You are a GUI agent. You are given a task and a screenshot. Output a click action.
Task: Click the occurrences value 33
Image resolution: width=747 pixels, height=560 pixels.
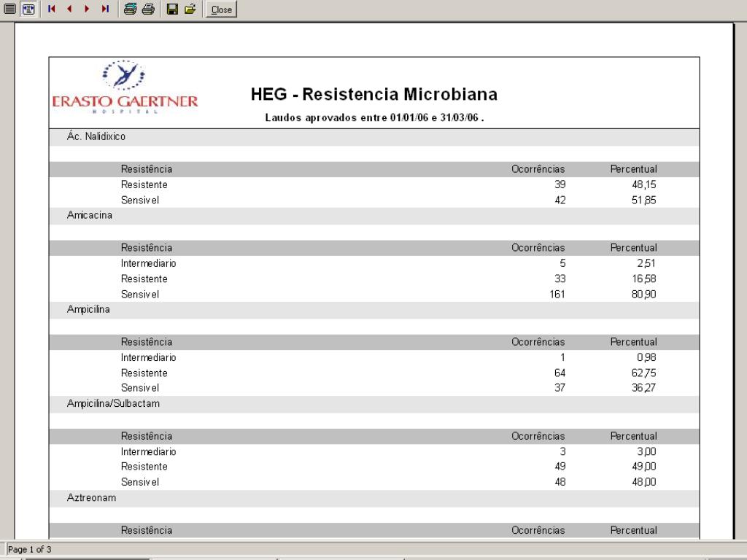pyautogui.click(x=560, y=279)
